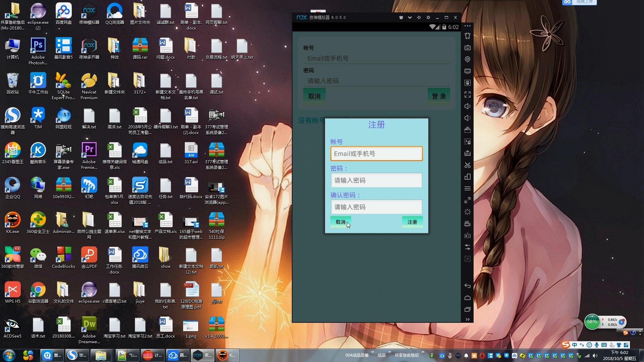644x362 pixels.
Task: Click the 没有帐号 link behind dialog
Action: (311, 120)
